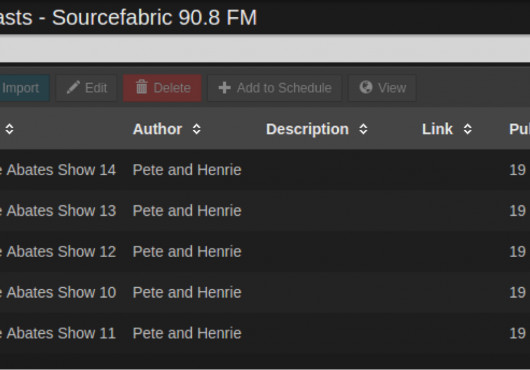
Task: Sort by Author column arrows
Action: pos(196,129)
